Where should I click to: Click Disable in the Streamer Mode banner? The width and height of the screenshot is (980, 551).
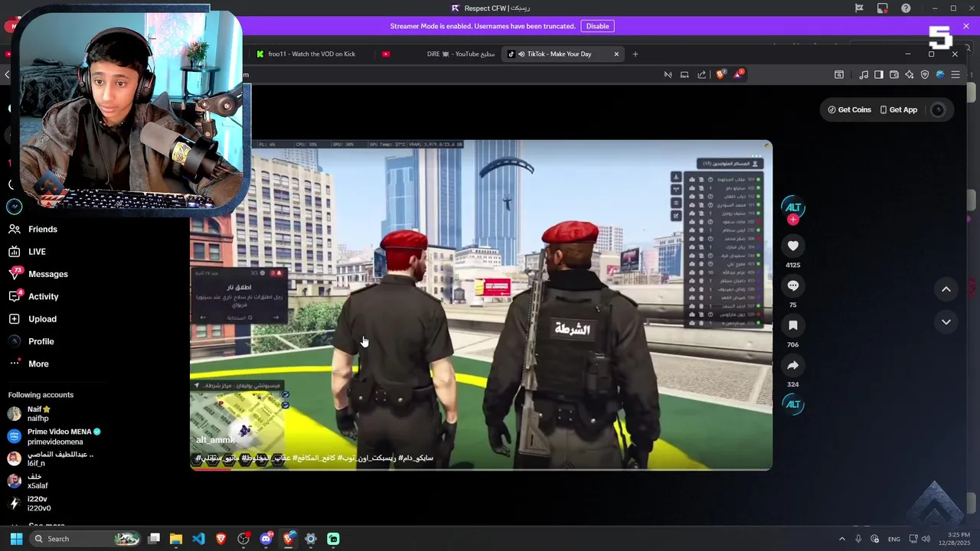pos(597,26)
